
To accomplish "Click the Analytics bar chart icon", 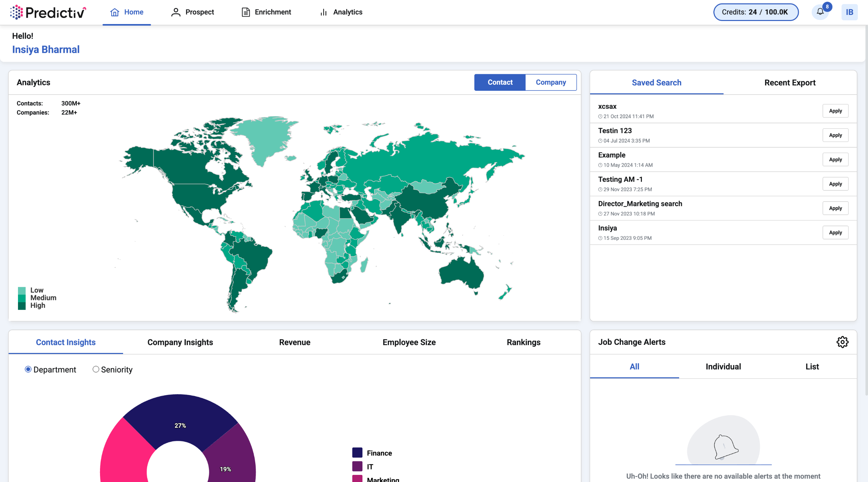I will [323, 12].
